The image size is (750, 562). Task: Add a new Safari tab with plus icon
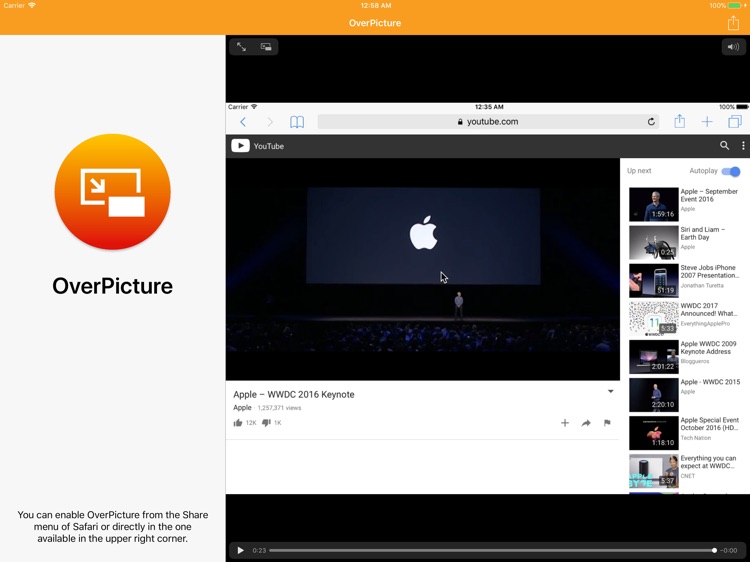pos(707,122)
